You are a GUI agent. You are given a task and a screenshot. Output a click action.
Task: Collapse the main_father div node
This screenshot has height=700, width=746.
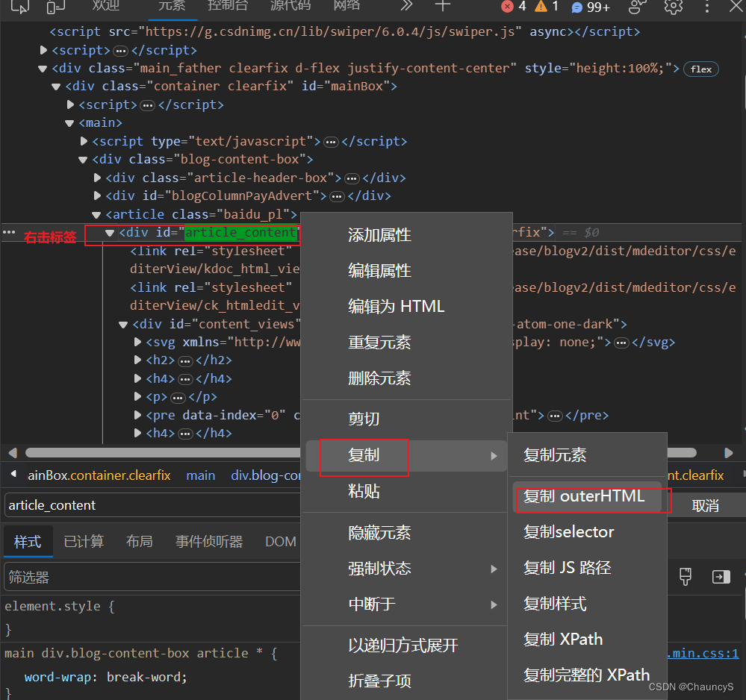point(43,69)
